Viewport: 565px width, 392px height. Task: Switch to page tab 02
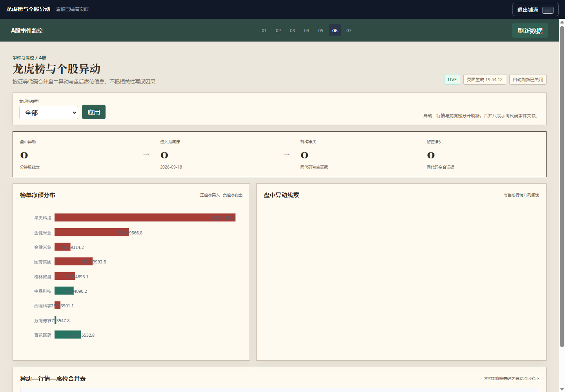pyautogui.click(x=278, y=31)
